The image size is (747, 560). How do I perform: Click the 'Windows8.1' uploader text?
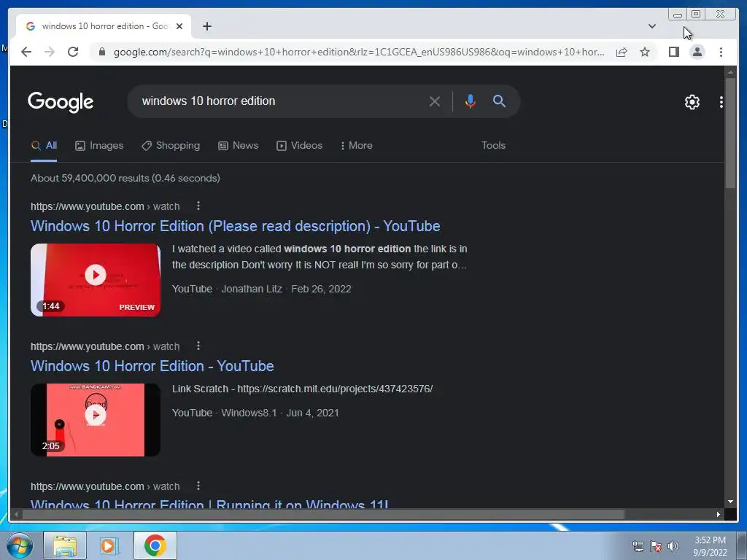pyautogui.click(x=249, y=413)
